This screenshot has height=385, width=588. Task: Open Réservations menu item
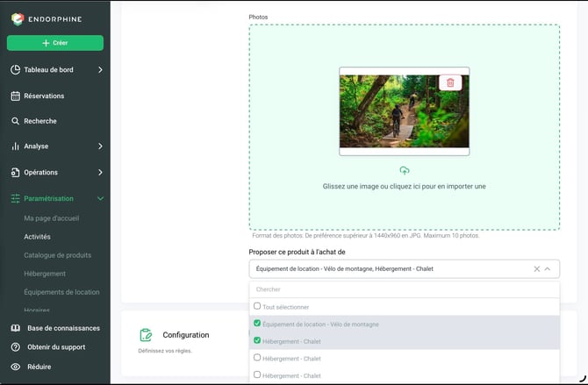44,96
